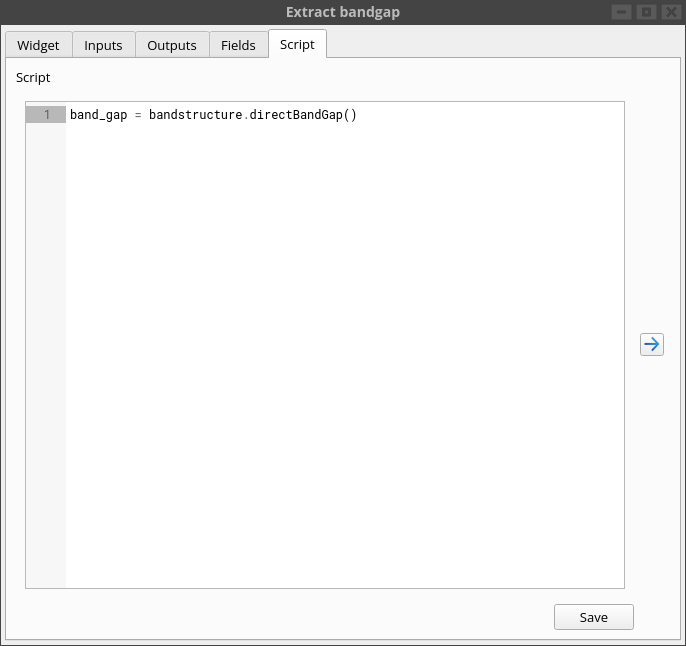
Task: Click the blue right-arrow button
Action: point(652,344)
